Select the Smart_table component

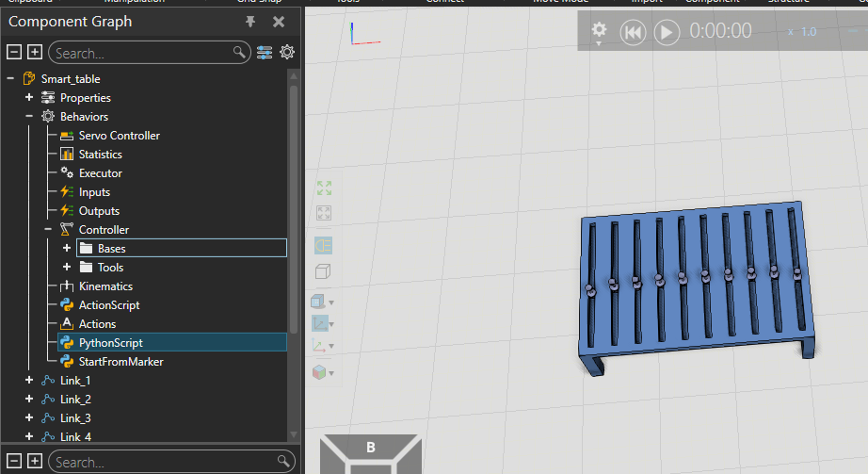point(71,79)
